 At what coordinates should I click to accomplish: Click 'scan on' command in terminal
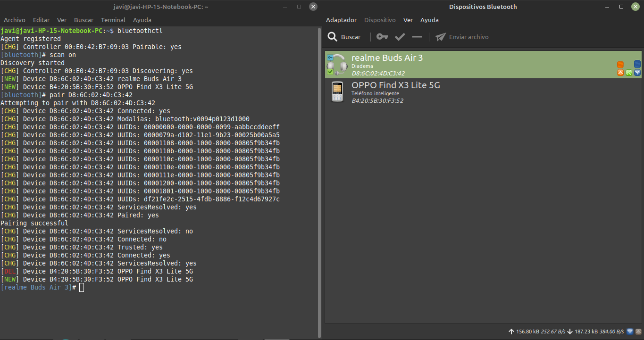tap(63, 55)
